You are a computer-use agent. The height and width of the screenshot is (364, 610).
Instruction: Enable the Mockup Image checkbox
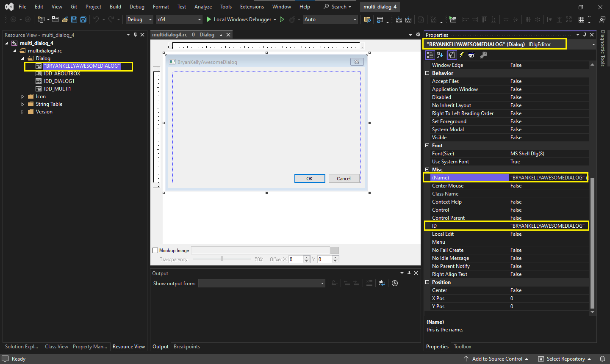pos(155,251)
